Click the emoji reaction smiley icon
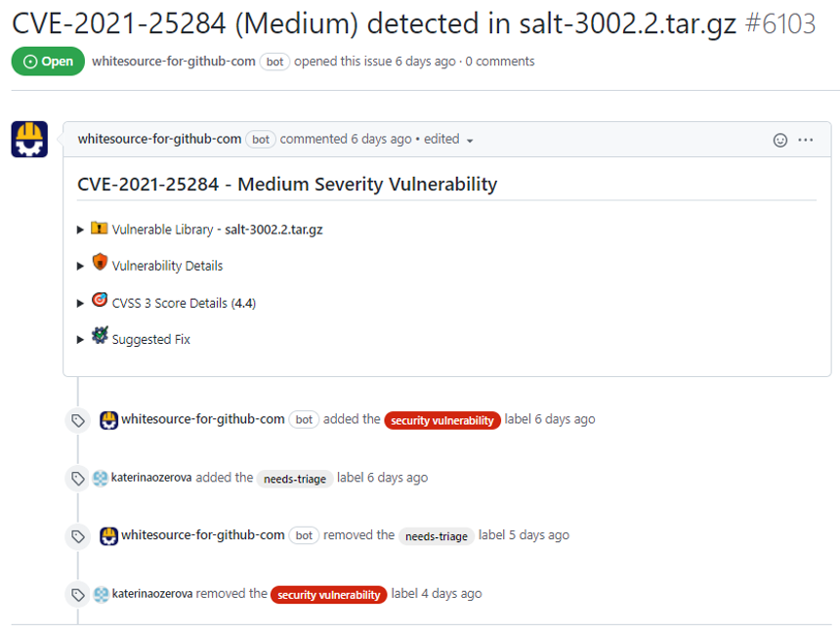This screenshot has height=634, width=840. point(779,140)
